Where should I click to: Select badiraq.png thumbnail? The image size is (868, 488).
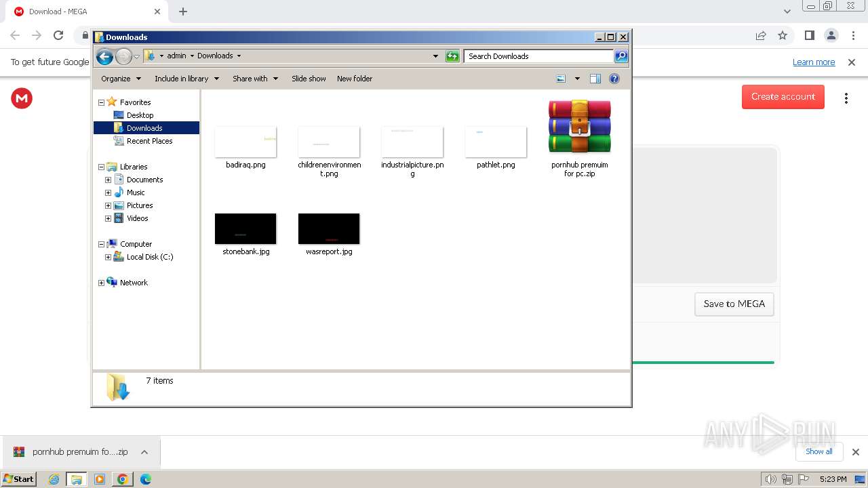(x=245, y=142)
